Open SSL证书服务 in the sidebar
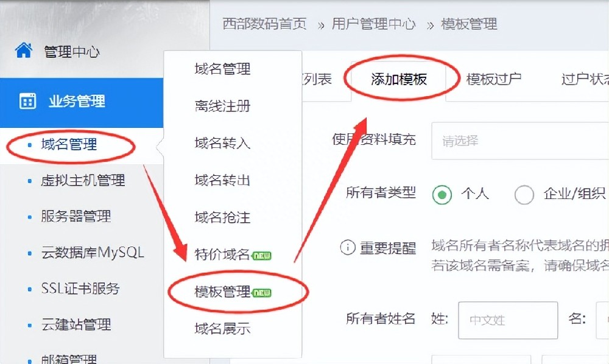609x364 pixels. (x=80, y=289)
